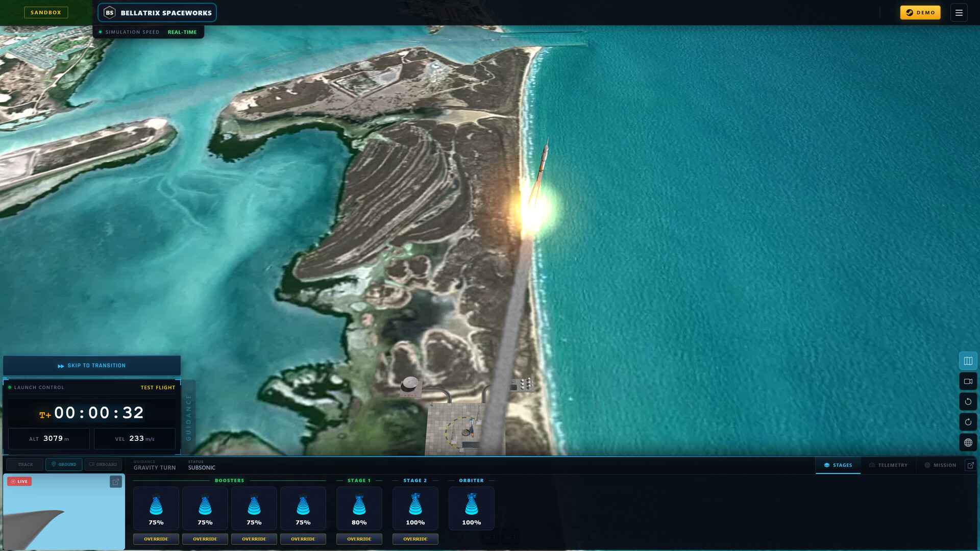This screenshot has height=551, width=980.
Task: Click the ALT 3079 m readout
Action: (49, 439)
